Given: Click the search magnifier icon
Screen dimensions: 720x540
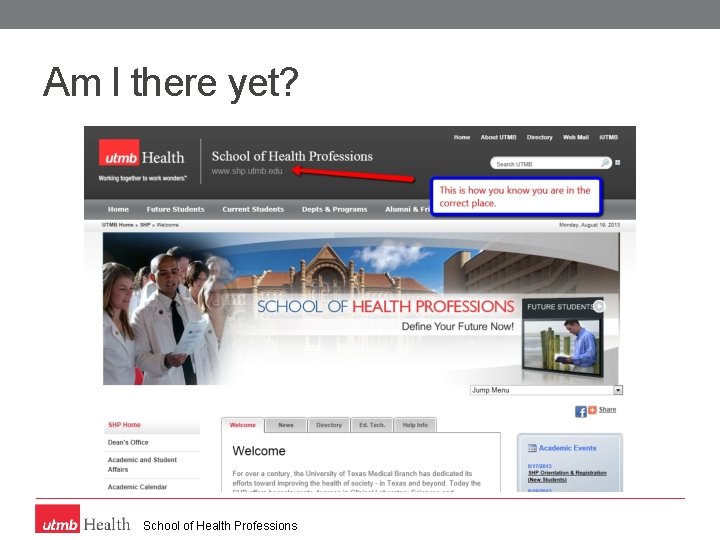Looking at the screenshot, I should point(605,163).
